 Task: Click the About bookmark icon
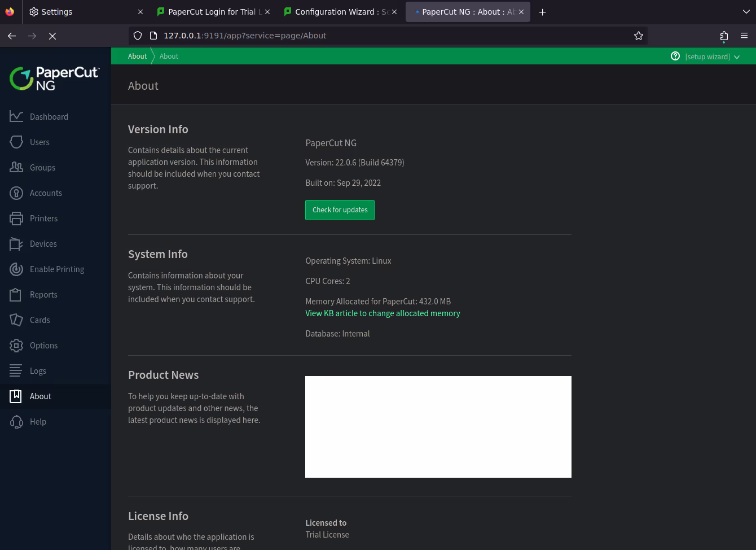point(16,396)
